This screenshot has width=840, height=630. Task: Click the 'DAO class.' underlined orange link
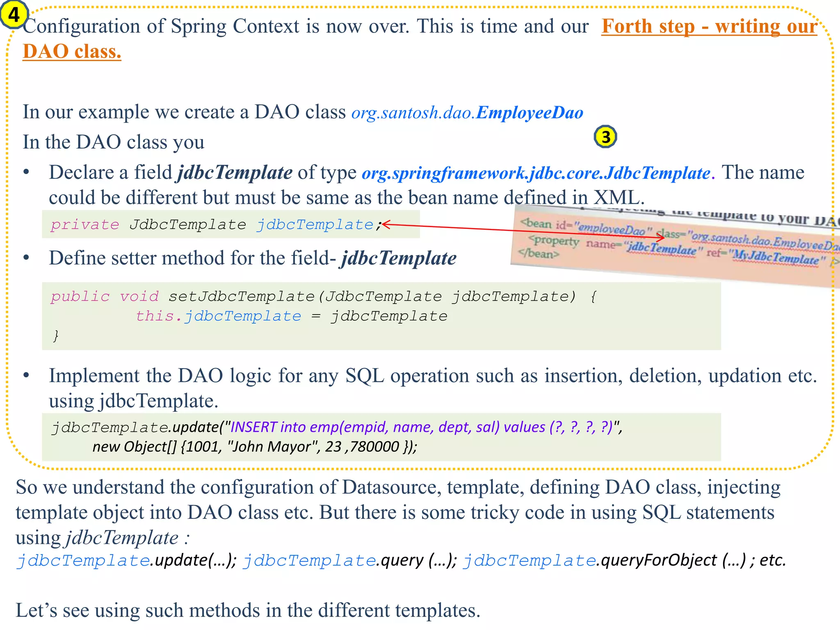72,52
